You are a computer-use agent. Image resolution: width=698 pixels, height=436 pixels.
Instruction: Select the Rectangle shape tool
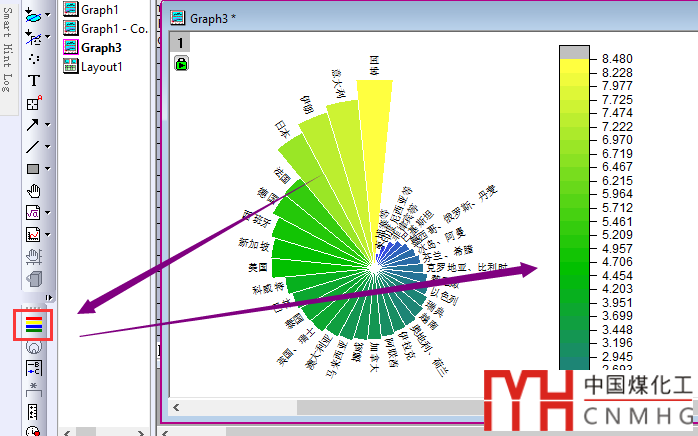[33, 169]
